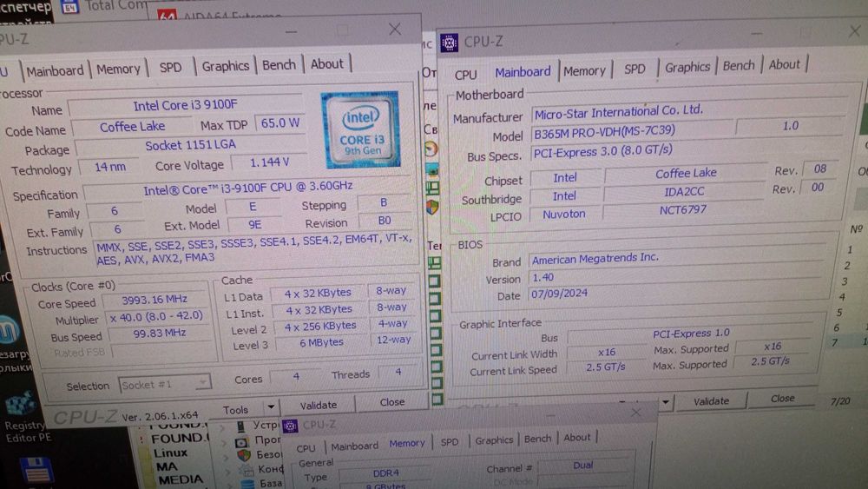
Task: Click the 'B365M PRO-VDH(MS-7C39)' model field
Action: (x=631, y=132)
